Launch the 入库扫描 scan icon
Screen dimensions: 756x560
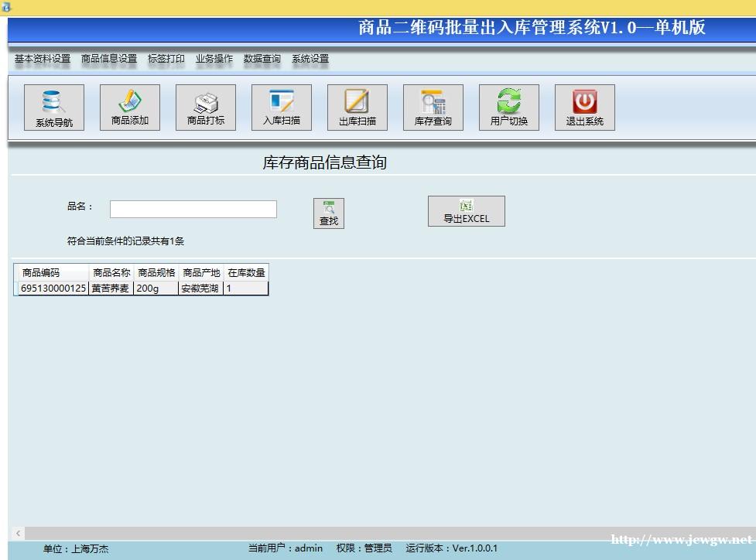[282, 108]
